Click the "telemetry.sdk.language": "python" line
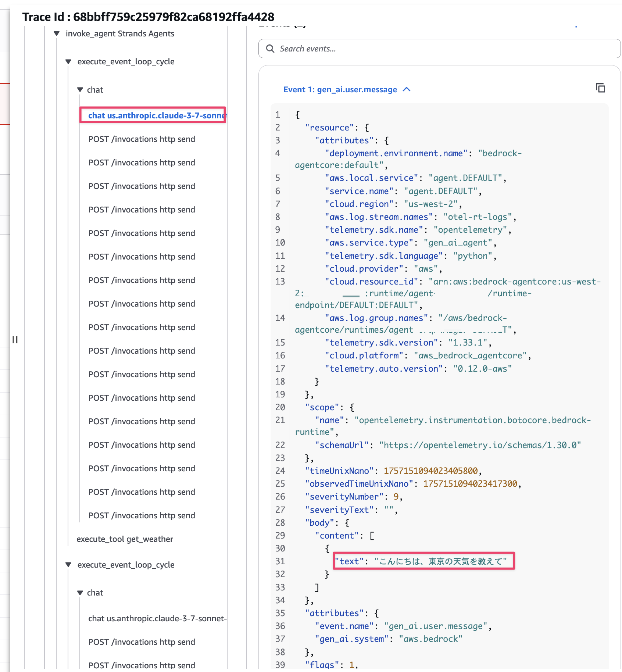This screenshot has height=672, width=622. point(411,256)
